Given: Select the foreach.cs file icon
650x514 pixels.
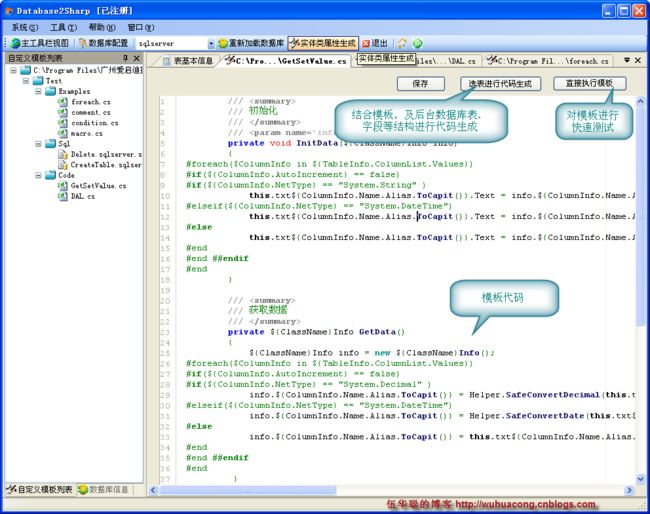Looking at the screenshot, I should 63,102.
